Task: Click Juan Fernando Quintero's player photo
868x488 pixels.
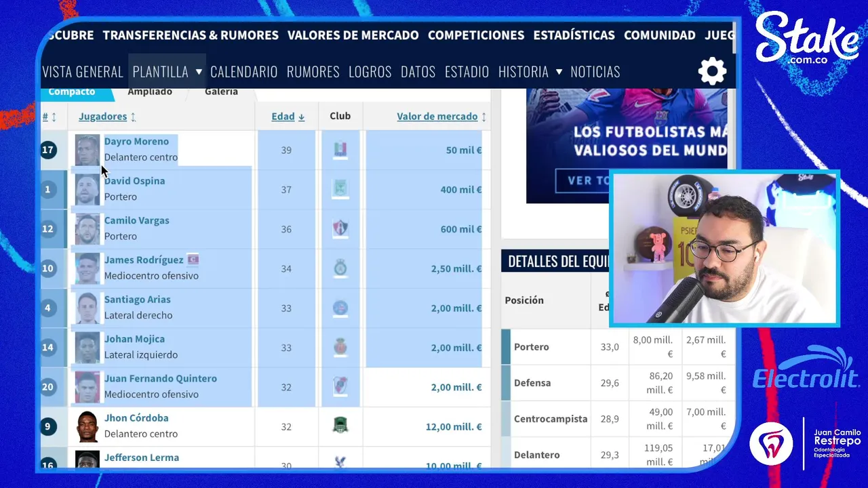Action: click(87, 387)
